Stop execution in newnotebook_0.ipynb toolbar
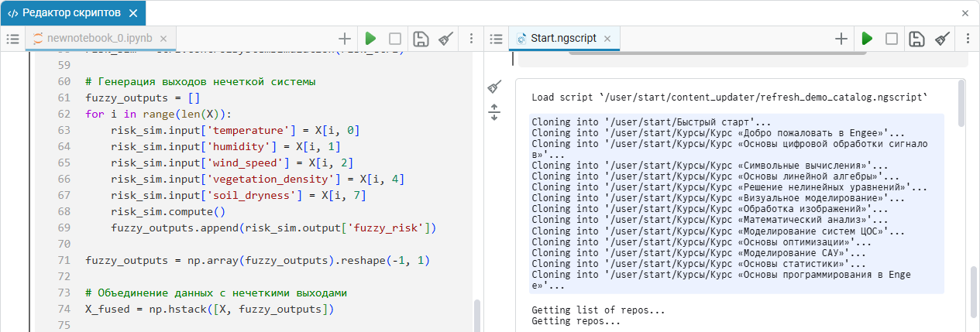Image resolution: width=980 pixels, height=332 pixels. coord(395,38)
